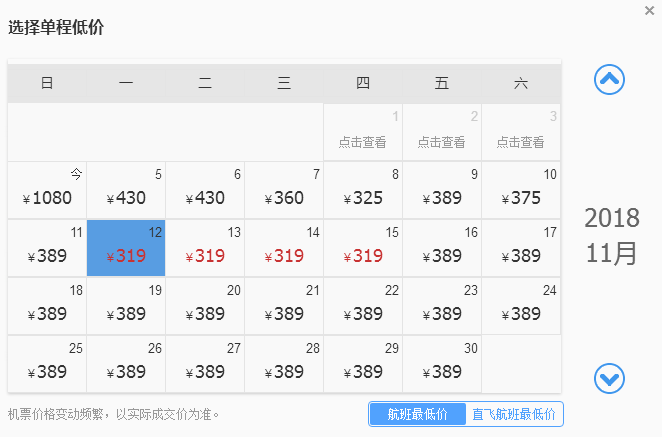Select November 23 date cell

442,306
